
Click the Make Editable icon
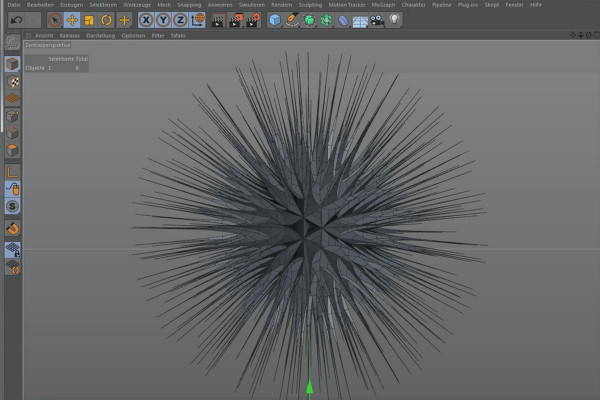(12, 42)
